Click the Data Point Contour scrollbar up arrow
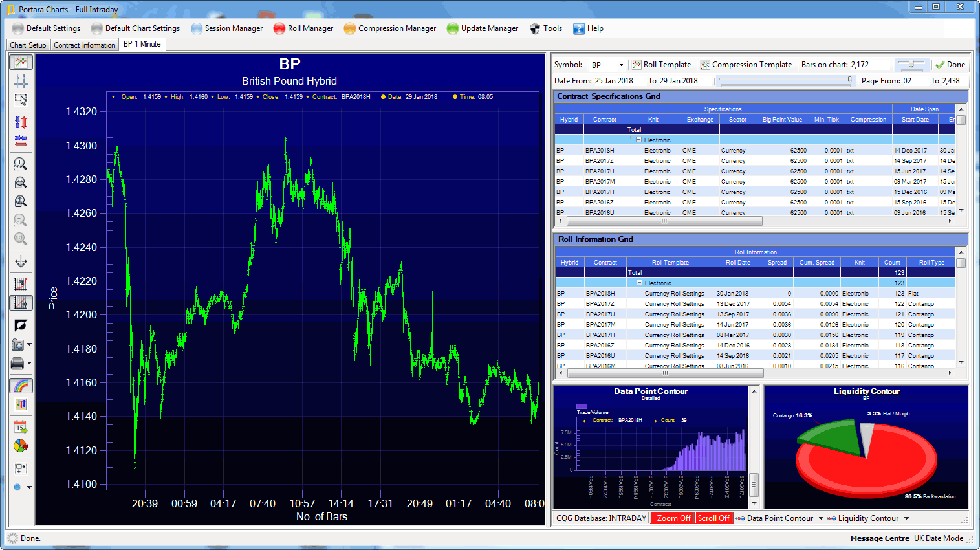Image resolution: width=980 pixels, height=550 pixels. click(754, 391)
